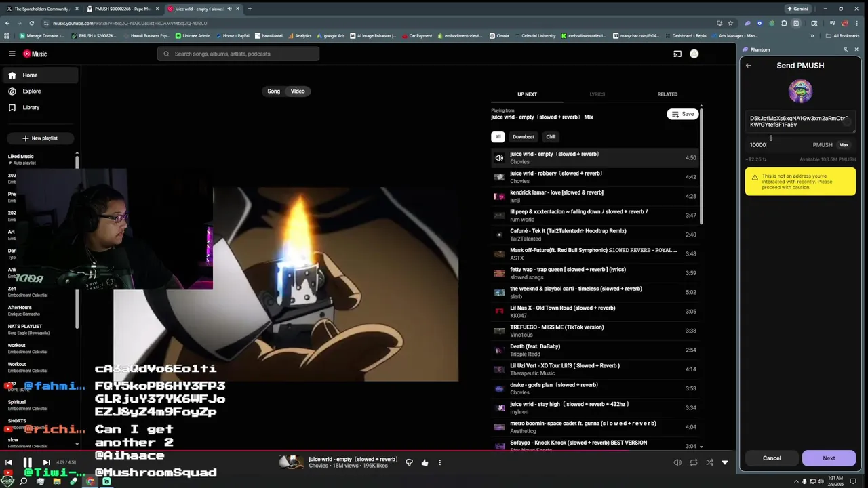Screen dimensions: 868x488
Task: Select the RELATED tab
Action: click(x=667, y=94)
